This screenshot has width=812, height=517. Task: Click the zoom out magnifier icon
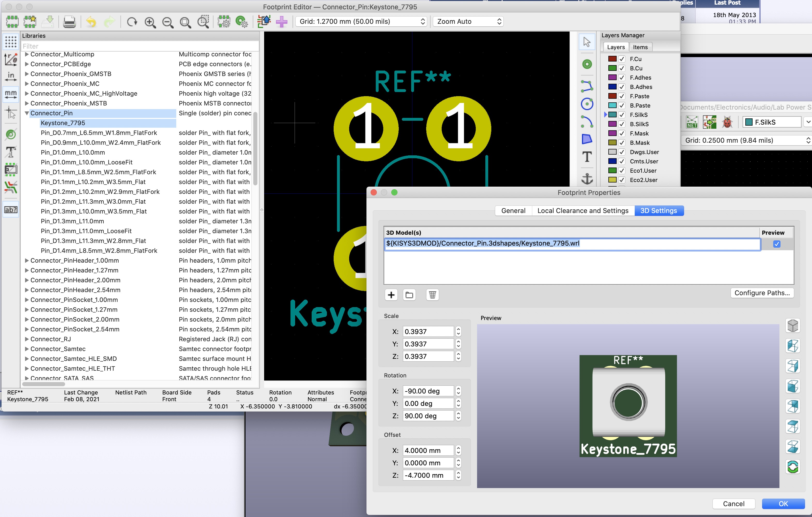click(167, 22)
